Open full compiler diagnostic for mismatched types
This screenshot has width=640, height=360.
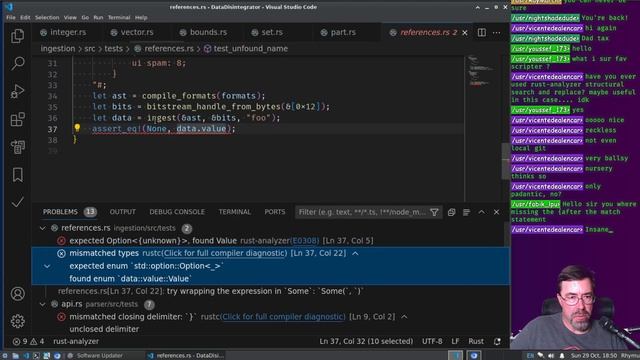[x=224, y=253]
